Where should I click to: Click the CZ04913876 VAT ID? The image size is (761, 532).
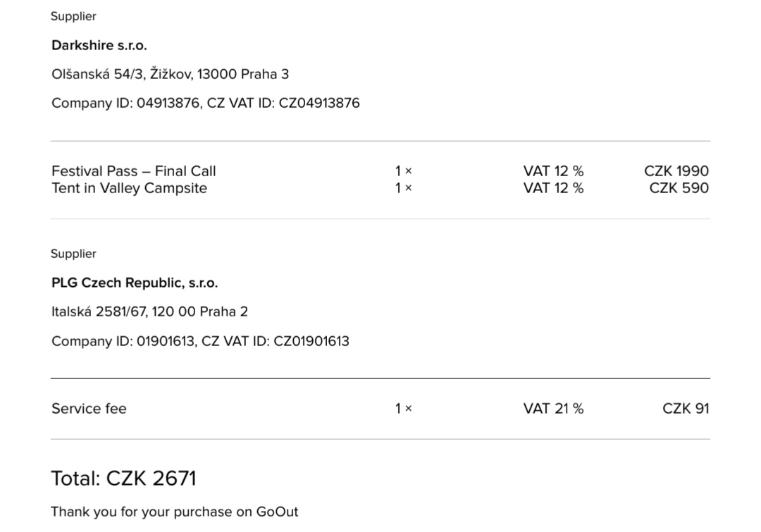[319, 103]
